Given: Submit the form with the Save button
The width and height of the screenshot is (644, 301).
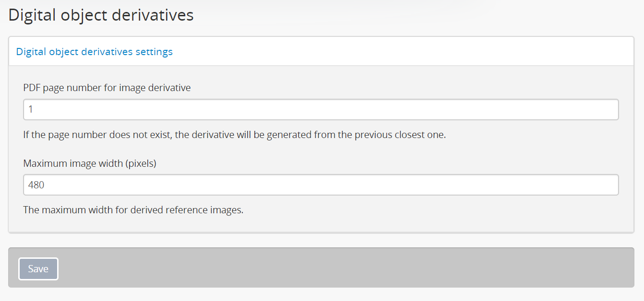Looking at the screenshot, I should tap(38, 269).
